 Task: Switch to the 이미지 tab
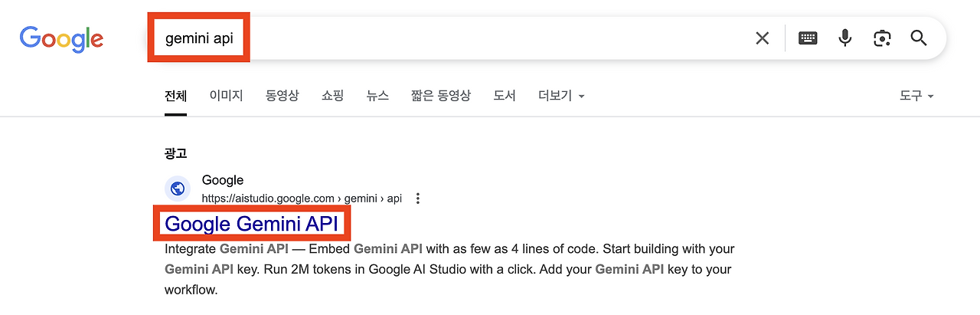pos(226,96)
